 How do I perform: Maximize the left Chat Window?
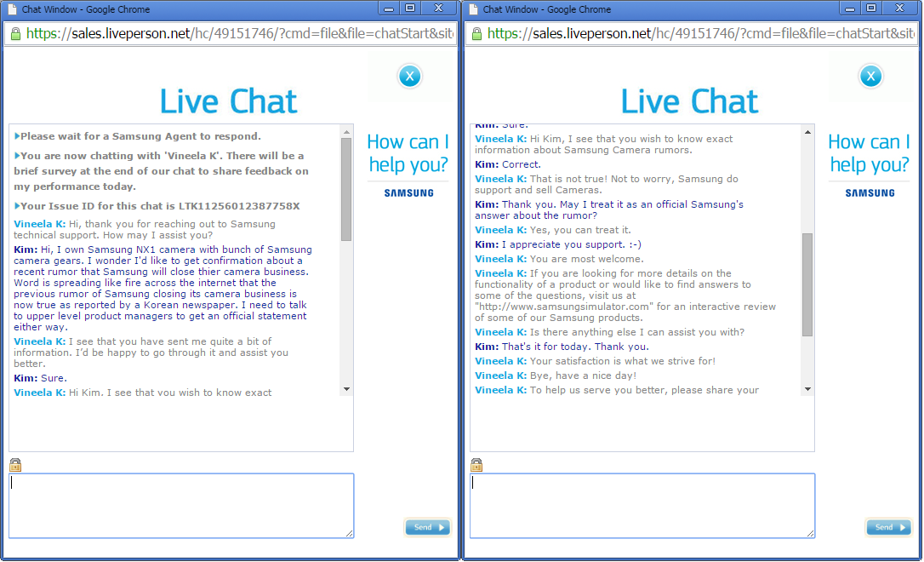pyautogui.click(x=410, y=9)
